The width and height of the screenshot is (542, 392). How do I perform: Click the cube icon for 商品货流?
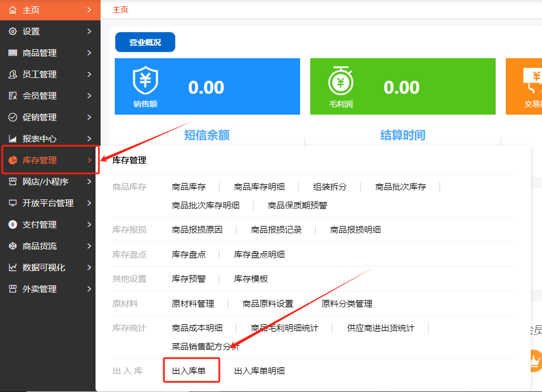tap(12, 246)
